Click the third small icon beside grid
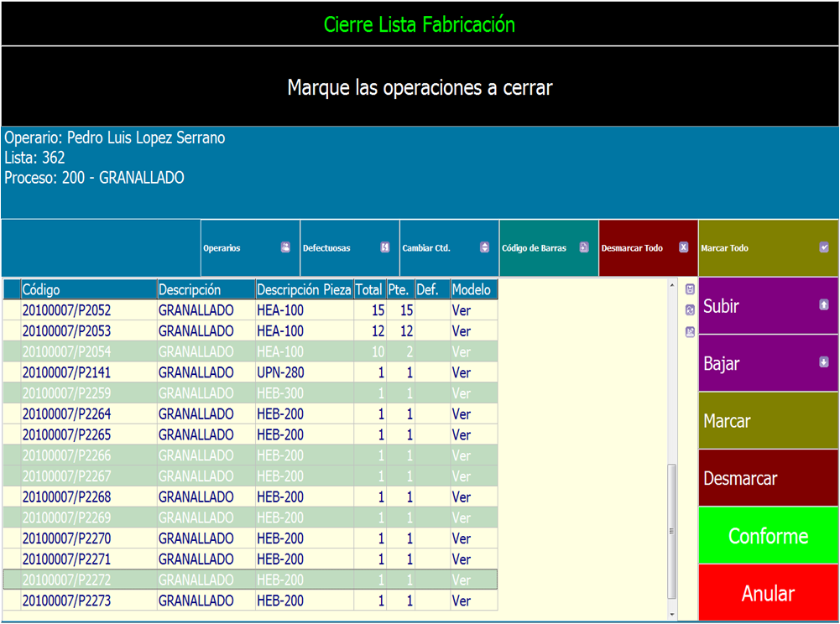Image resolution: width=840 pixels, height=624 pixels. click(690, 331)
